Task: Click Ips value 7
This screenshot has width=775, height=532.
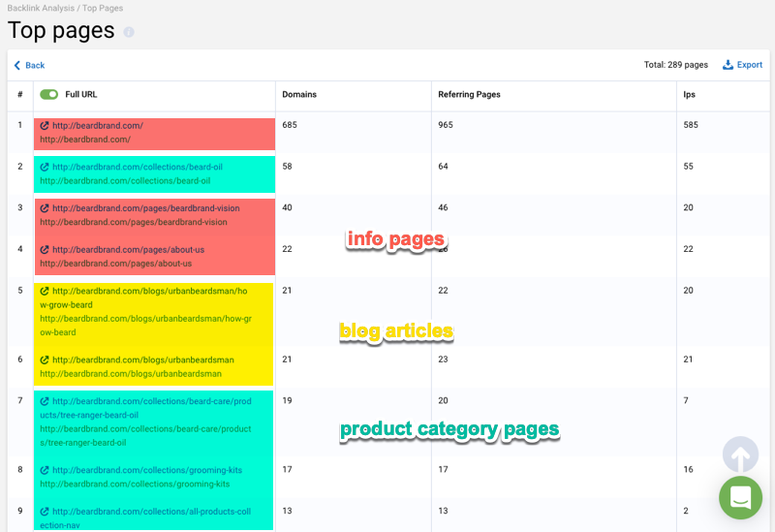Action: [686, 400]
